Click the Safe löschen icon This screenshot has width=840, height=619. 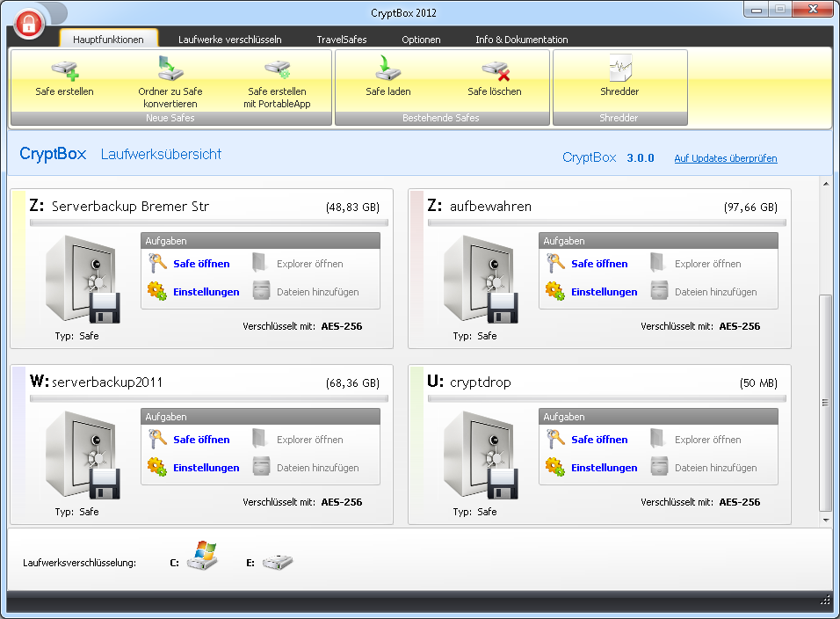[x=495, y=70]
